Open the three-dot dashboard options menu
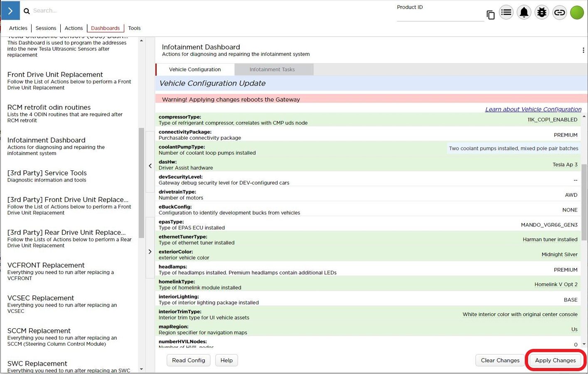 (583, 50)
